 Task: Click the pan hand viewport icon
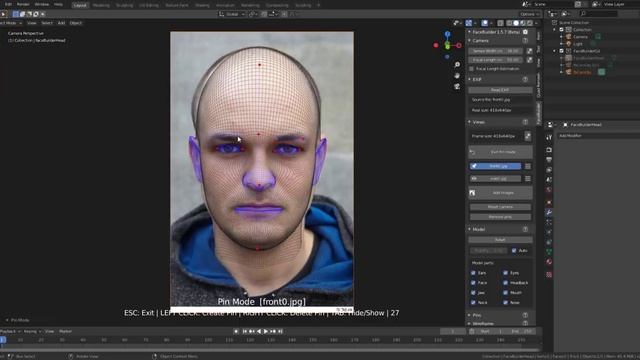pyautogui.click(x=457, y=76)
